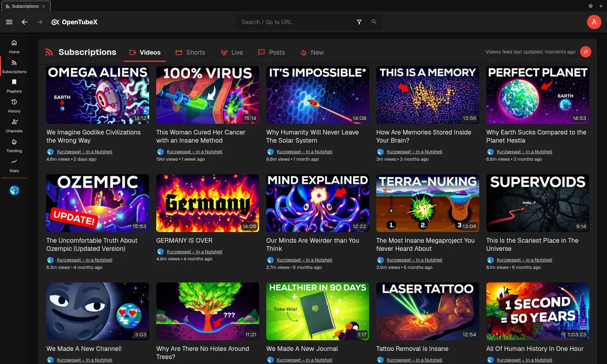Viewport: 607px width, 364px height.
Task: Open Trending in the sidebar
Action: 14,146
